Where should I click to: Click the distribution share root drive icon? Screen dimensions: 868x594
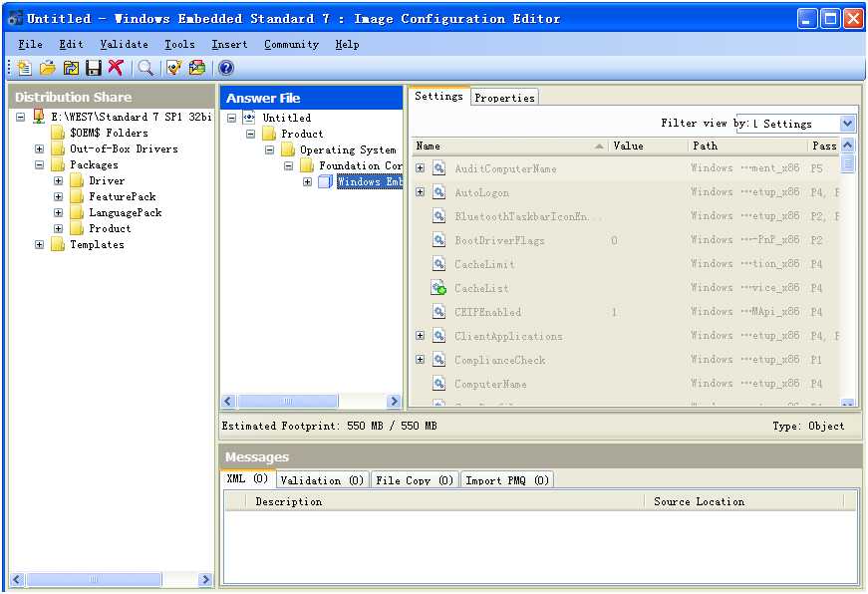tap(39, 117)
